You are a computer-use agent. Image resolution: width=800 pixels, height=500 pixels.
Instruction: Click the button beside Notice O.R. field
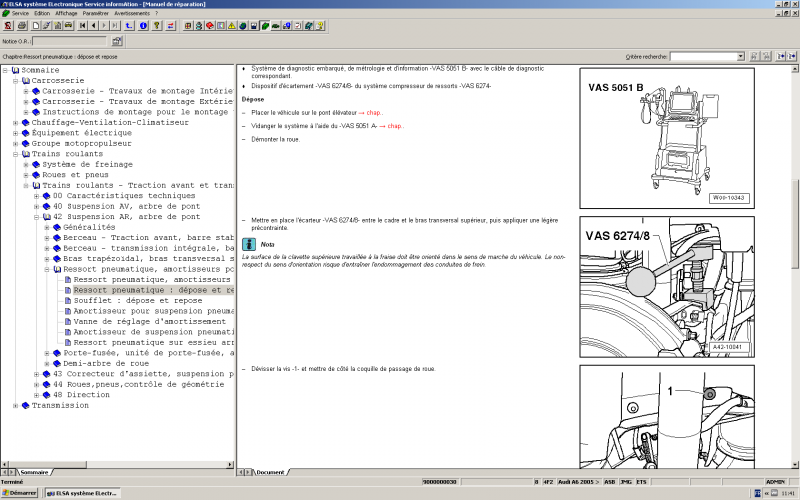(117, 42)
